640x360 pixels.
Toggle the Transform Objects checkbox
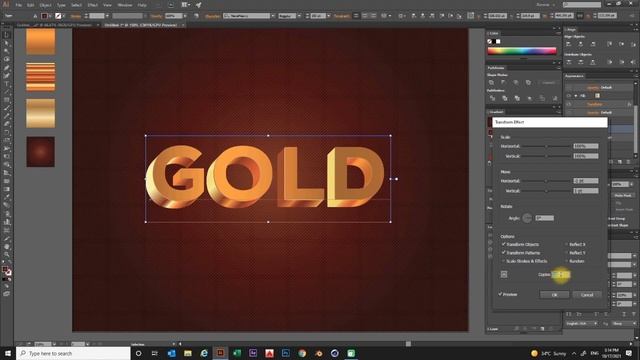pos(503,244)
